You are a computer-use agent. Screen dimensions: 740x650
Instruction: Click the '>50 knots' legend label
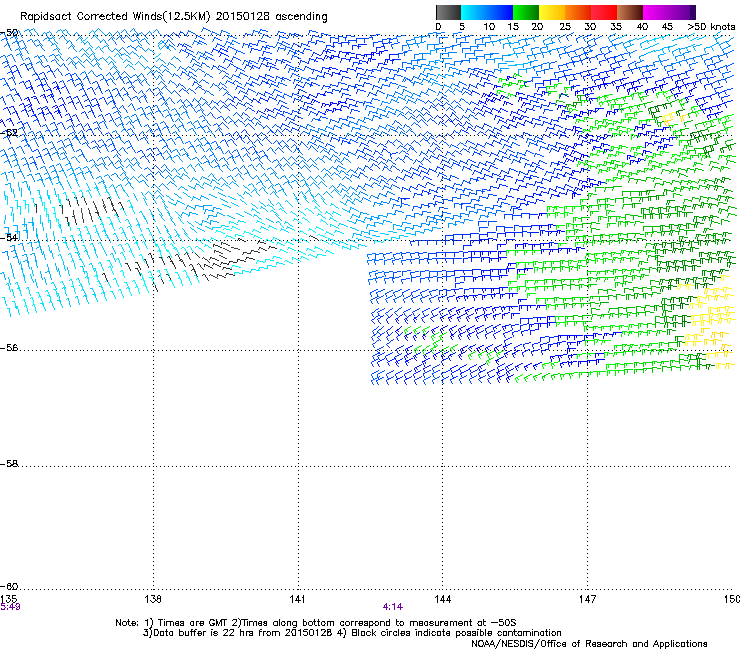[711, 27]
